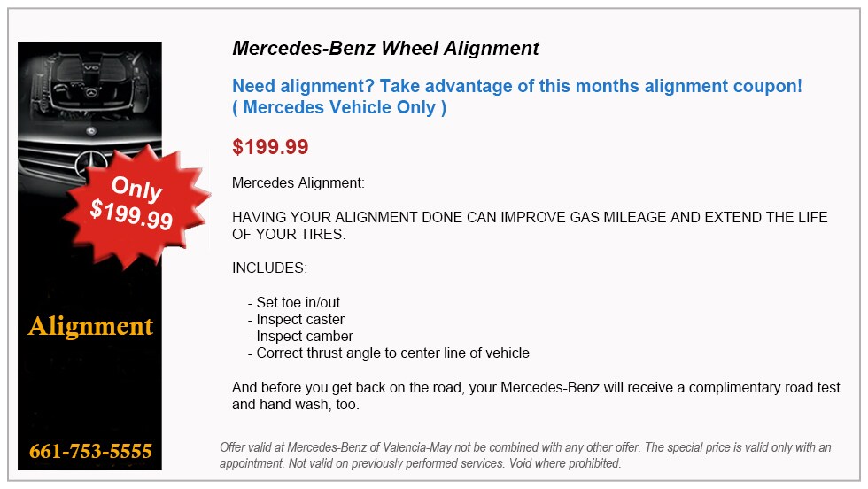Click the Mercedes Alignment: subheading

(298, 183)
